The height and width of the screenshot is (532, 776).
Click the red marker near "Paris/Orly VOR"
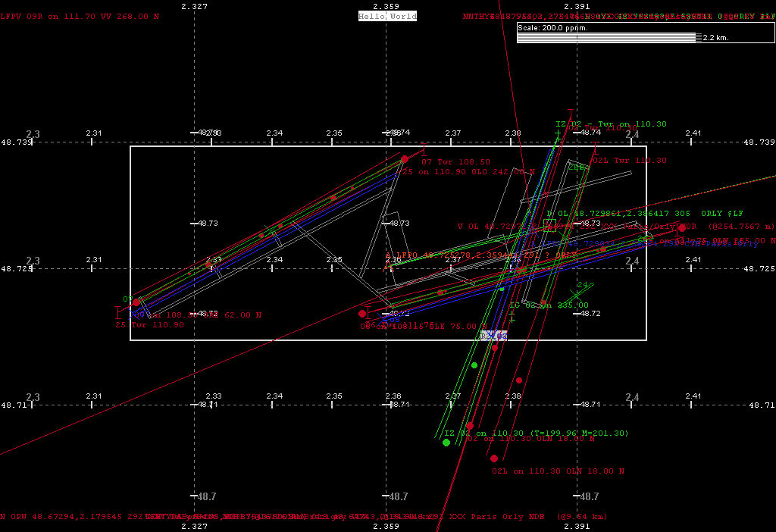(682, 227)
